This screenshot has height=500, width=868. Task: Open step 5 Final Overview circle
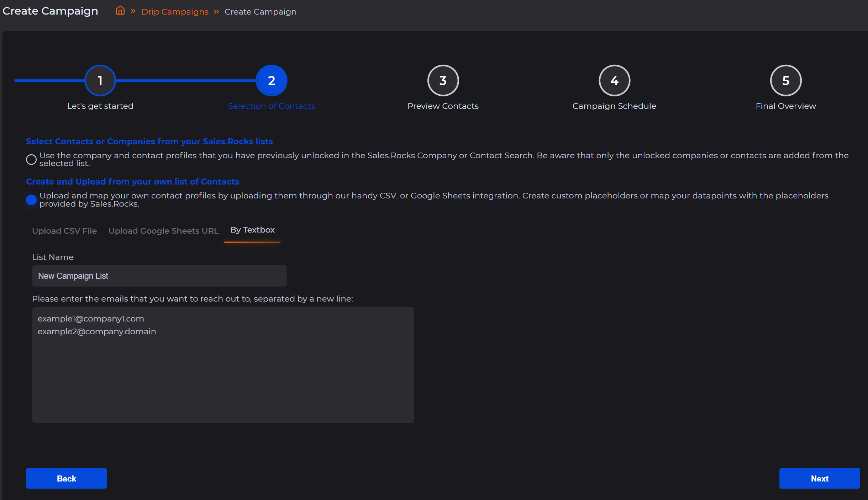(x=786, y=81)
